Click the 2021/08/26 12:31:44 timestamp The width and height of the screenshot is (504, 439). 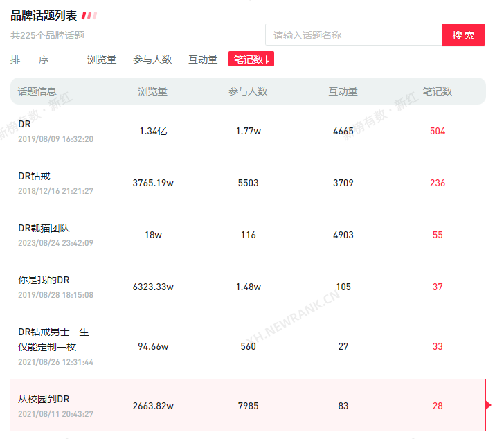pyautogui.click(x=55, y=362)
